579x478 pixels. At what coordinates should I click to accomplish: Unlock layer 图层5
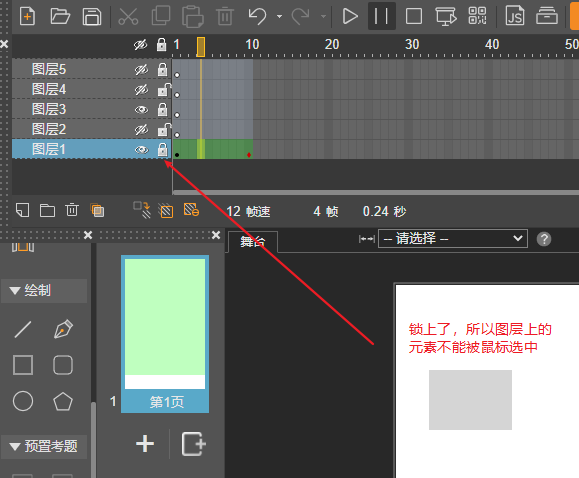[x=162, y=69]
